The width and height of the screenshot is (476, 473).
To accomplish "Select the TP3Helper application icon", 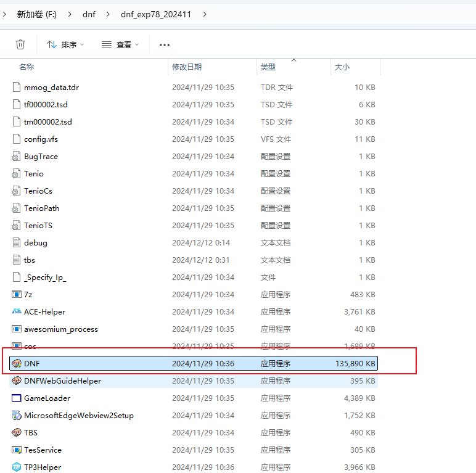I will coord(17,467).
